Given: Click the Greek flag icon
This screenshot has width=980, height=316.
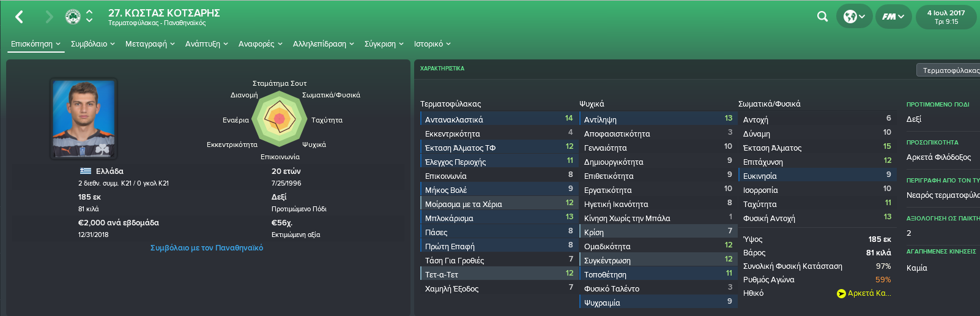Looking at the screenshot, I should 86,171.
